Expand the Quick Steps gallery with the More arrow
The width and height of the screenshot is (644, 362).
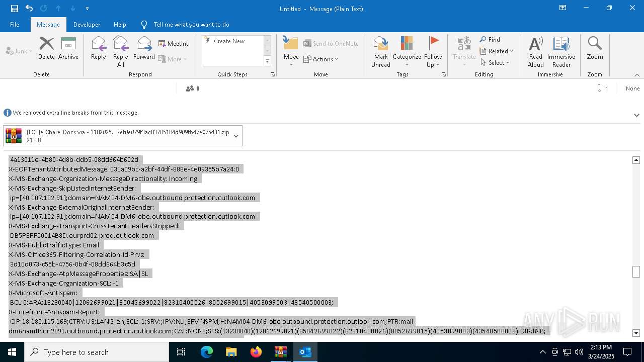click(267, 61)
